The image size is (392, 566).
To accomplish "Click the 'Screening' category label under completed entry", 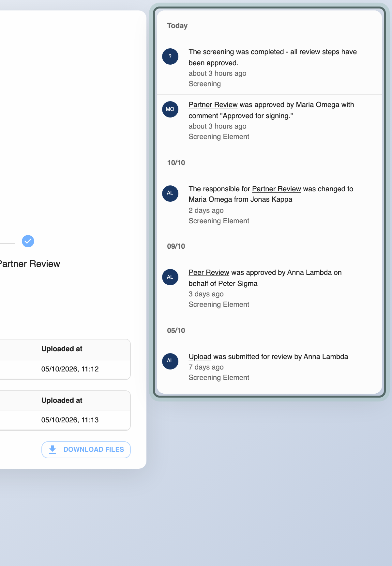I will [x=205, y=84].
